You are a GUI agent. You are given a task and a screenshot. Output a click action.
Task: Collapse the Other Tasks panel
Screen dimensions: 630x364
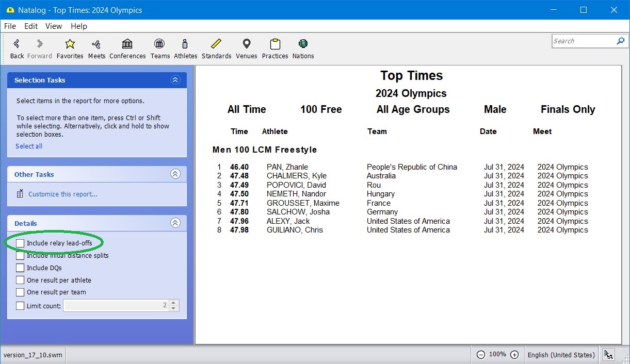click(175, 174)
